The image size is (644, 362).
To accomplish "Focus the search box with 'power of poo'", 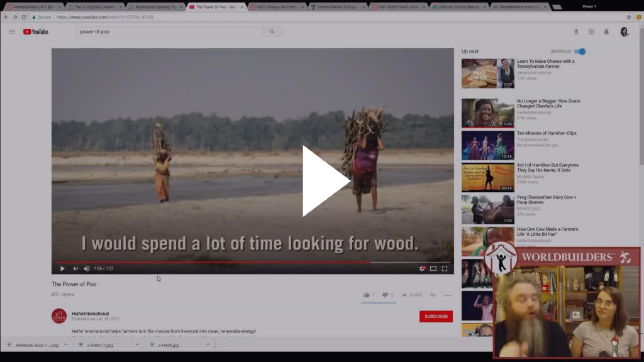I will (x=169, y=31).
